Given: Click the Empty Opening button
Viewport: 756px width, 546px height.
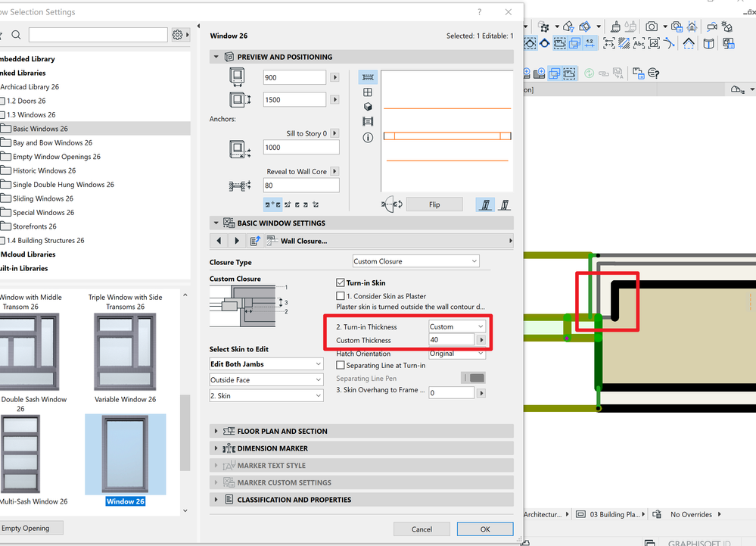Looking at the screenshot, I should 26,528.
